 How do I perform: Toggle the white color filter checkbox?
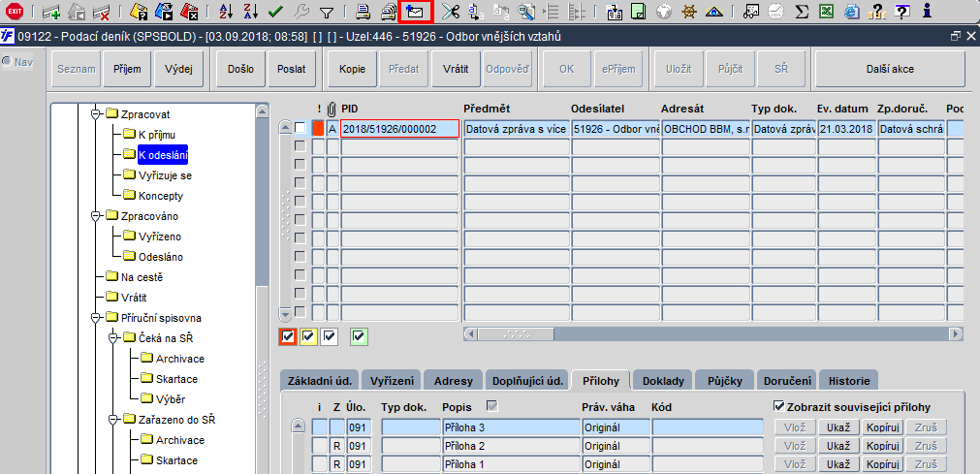[x=329, y=337]
